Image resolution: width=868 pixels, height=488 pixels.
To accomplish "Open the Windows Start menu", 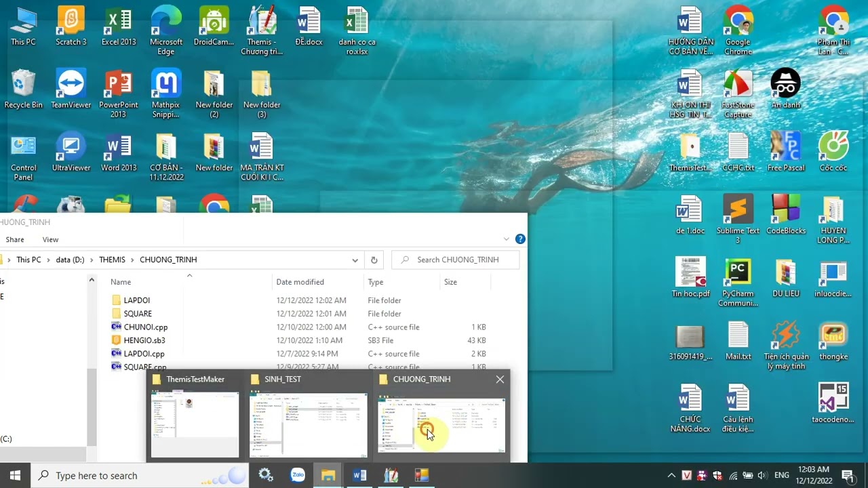I will [x=15, y=475].
